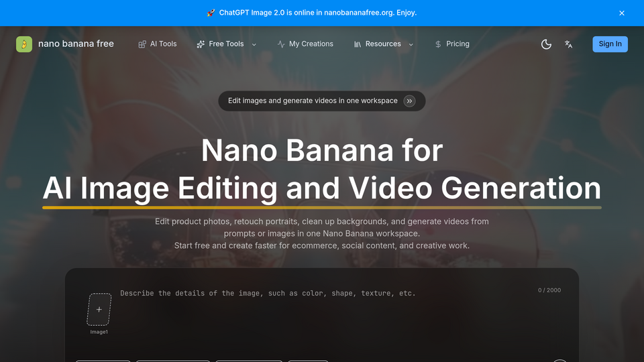This screenshot has width=644, height=362.
Task: Click the 'Image1' label under upload box
Action: tap(99, 332)
